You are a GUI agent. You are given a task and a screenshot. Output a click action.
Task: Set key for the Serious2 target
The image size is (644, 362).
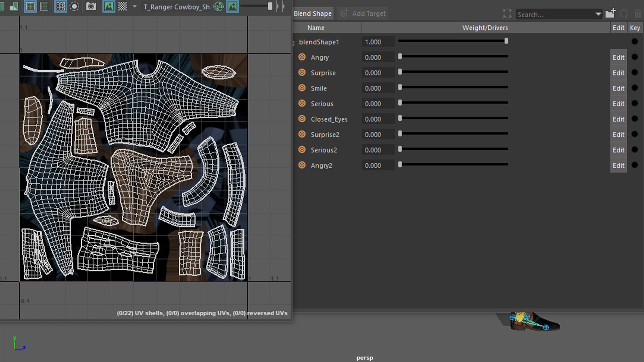click(x=635, y=149)
